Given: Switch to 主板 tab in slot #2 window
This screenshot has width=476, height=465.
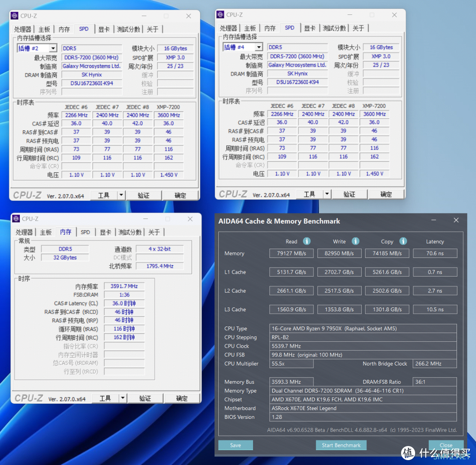Looking at the screenshot, I should click(x=45, y=30).
